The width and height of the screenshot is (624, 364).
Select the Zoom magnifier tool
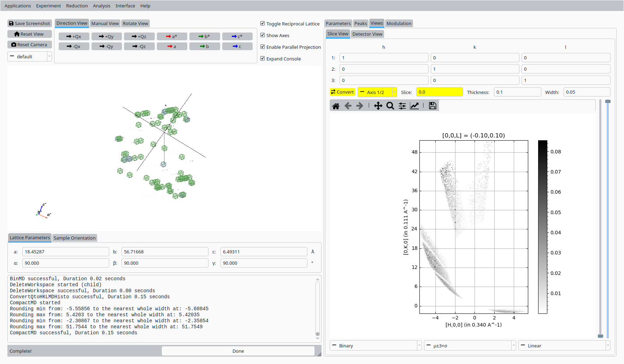[x=390, y=106]
